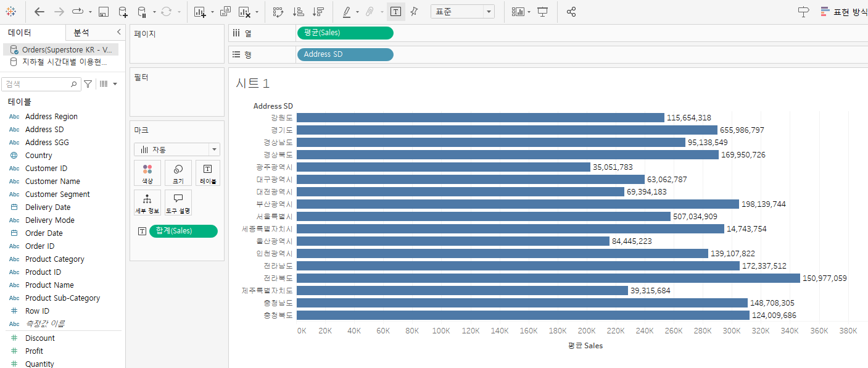Click the group members paperclip icon

click(370, 12)
